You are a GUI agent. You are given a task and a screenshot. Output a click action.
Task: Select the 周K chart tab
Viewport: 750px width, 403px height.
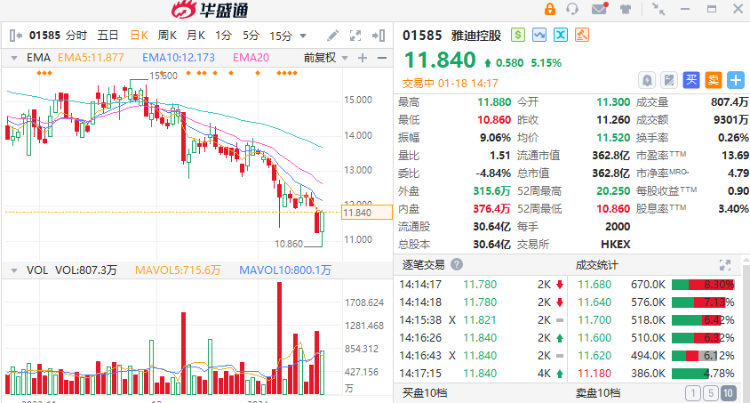coord(167,35)
